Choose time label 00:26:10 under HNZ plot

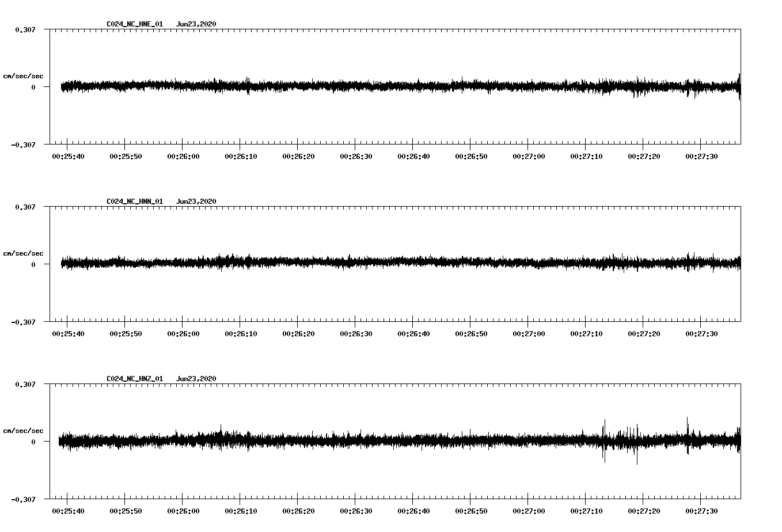pos(241,511)
